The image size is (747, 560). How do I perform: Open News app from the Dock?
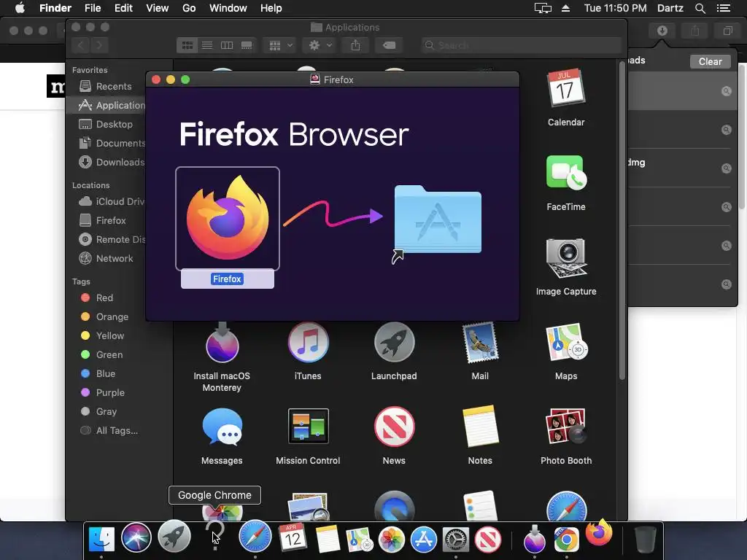(x=488, y=540)
